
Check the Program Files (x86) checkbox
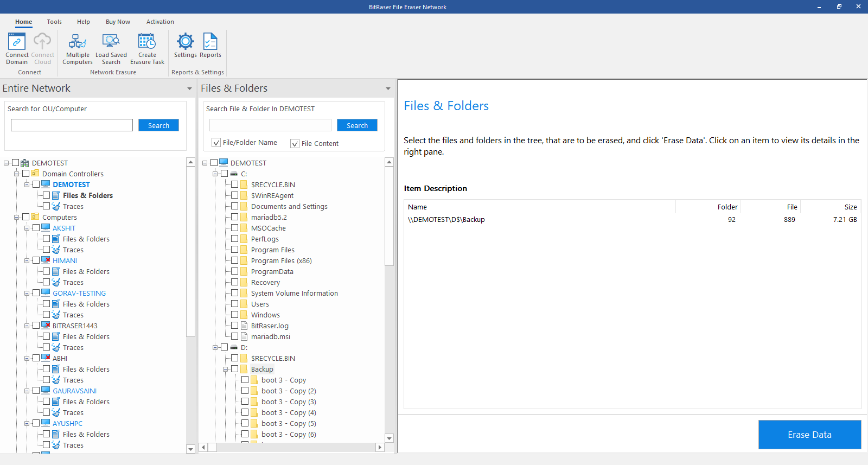click(234, 260)
